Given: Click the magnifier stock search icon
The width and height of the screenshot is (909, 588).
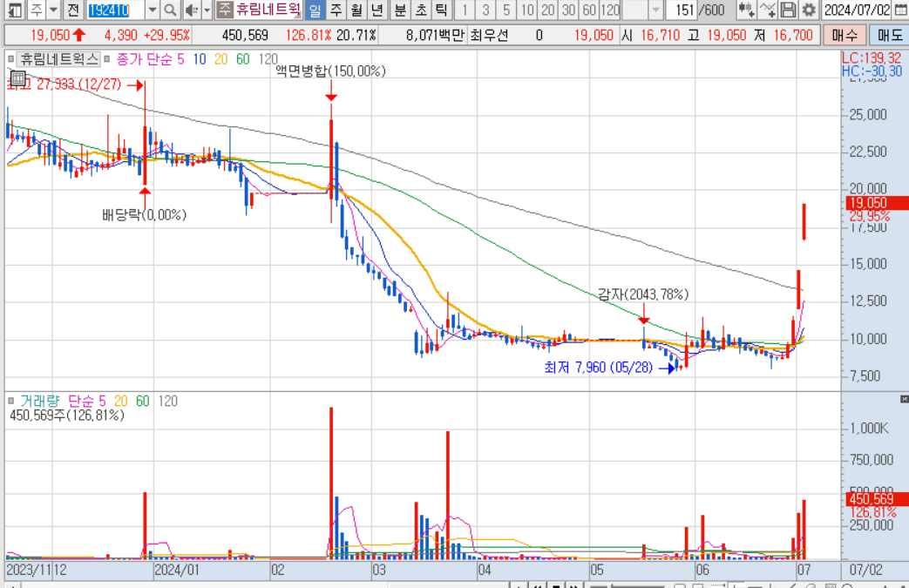Looking at the screenshot, I should pos(170,10).
